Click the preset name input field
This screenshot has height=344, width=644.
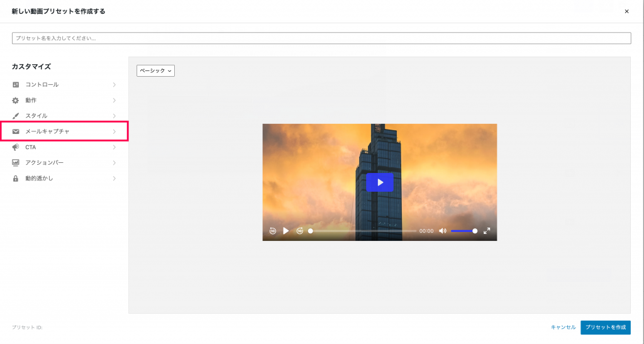tap(321, 38)
